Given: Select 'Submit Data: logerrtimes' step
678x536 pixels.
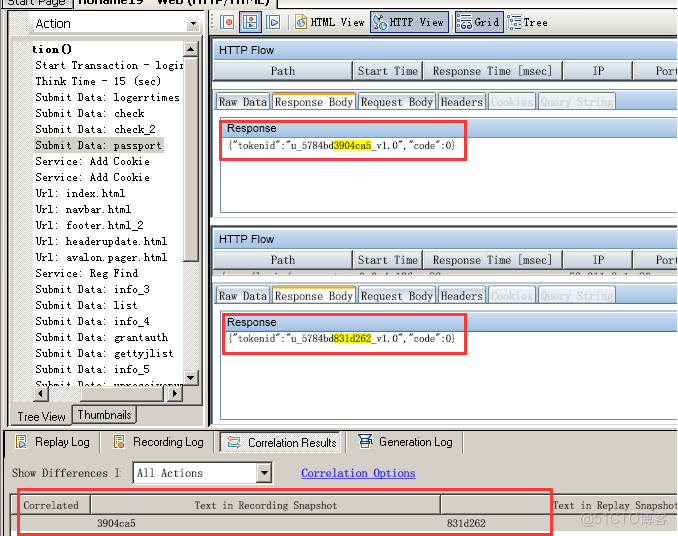Looking at the screenshot, I should (x=107, y=97).
